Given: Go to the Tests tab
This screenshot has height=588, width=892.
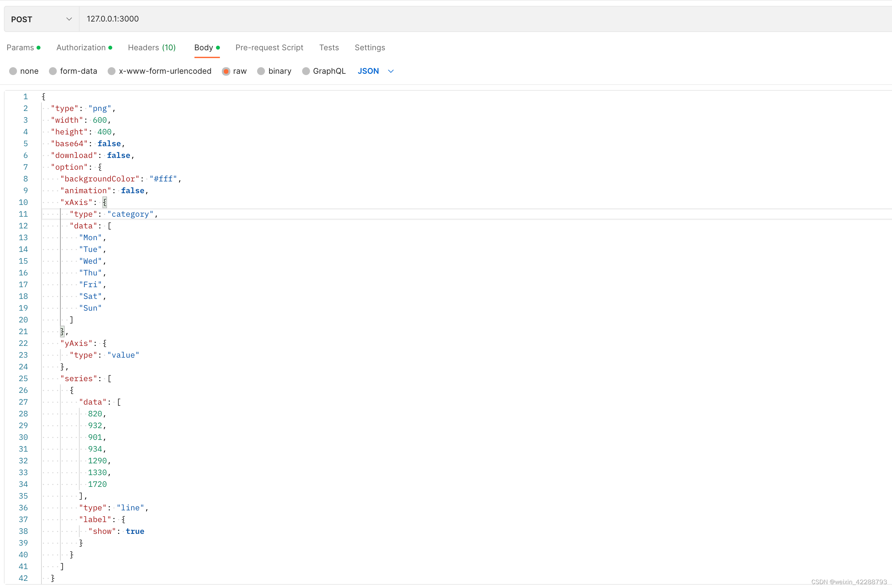Looking at the screenshot, I should click(329, 48).
